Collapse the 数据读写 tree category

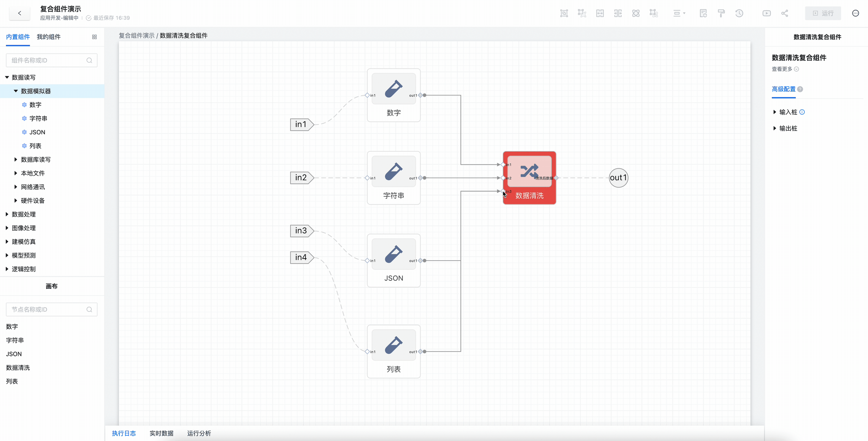[x=7, y=77]
